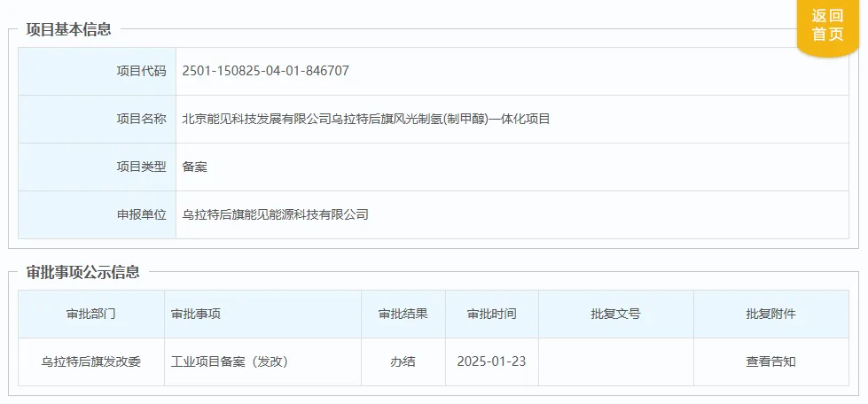Click the 项目类型 label cell

point(97,167)
